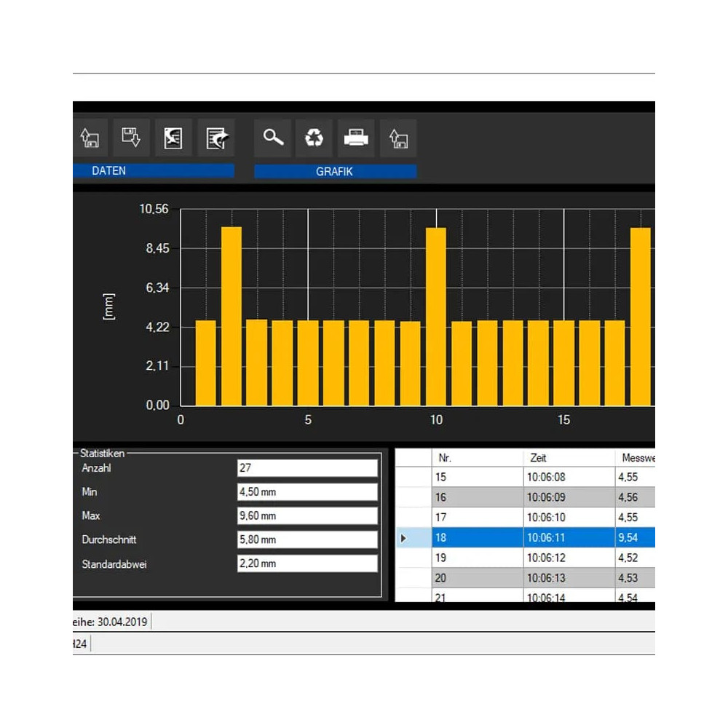Click the Messwert column header
The image size is (728, 728).
(635, 458)
